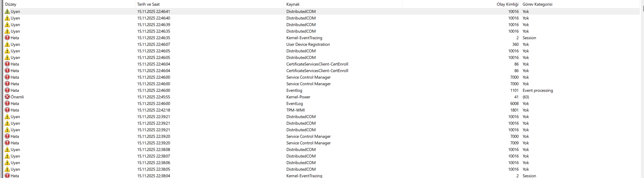644x178 pixels.
Task: Sort by Olay Kimliği column header
Action: pos(507,4)
